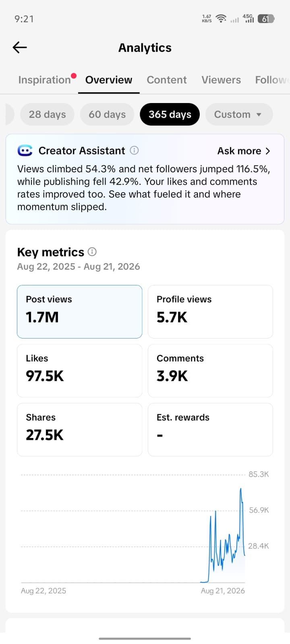The height and width of the screenshot is (644, 290).
Task: Open the Custom date range dropdown
Action: [239, 114]
